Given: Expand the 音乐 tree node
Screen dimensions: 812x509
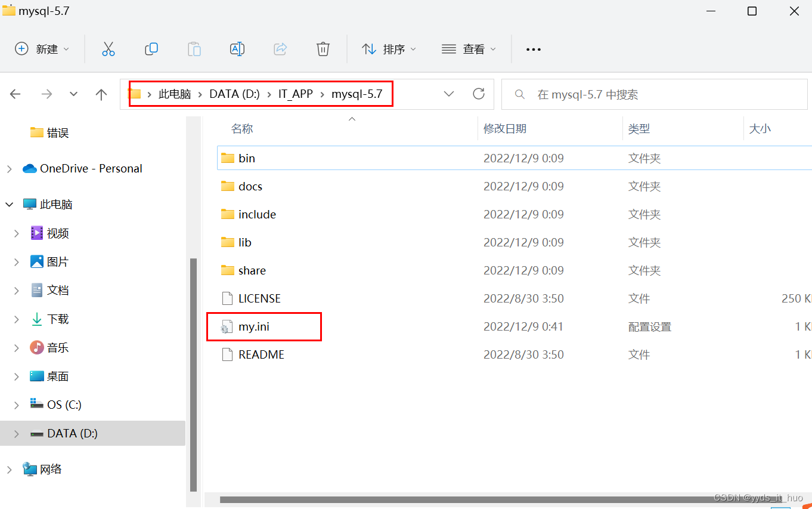Looking at the screenshot, I should pyautogui.click(x=16, y=348).
